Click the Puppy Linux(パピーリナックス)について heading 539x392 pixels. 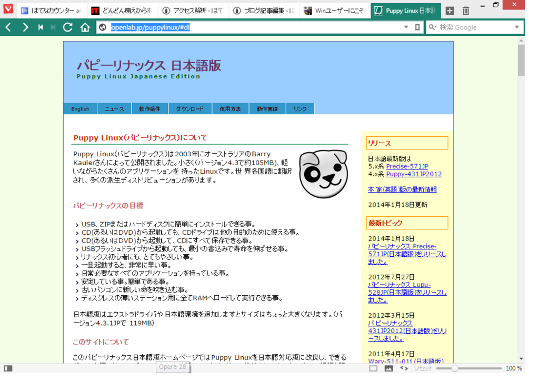tap(141, 138)
